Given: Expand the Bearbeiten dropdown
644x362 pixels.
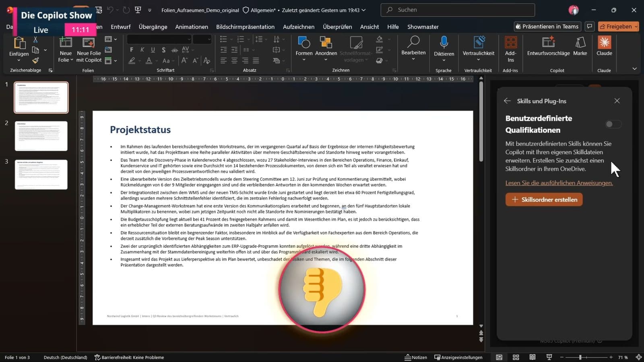Looking at the screenshot, I should point(413,59).
